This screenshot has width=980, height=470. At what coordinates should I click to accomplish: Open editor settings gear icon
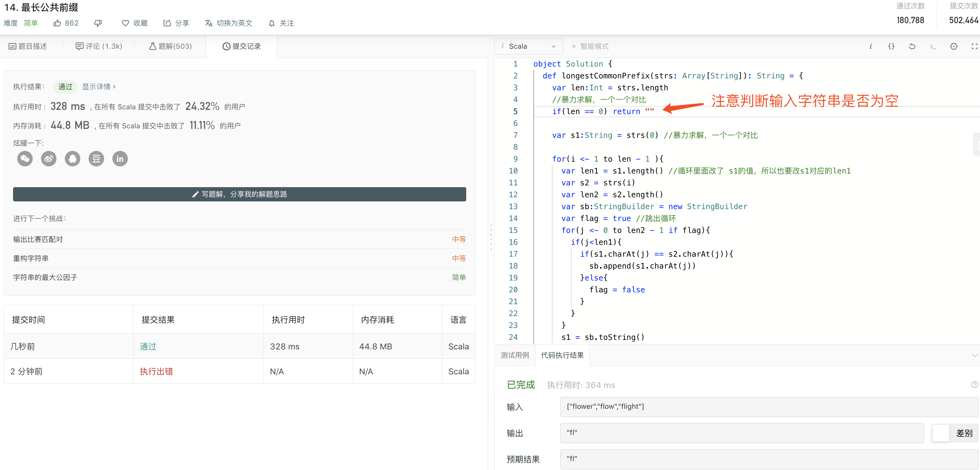(953, 46)
